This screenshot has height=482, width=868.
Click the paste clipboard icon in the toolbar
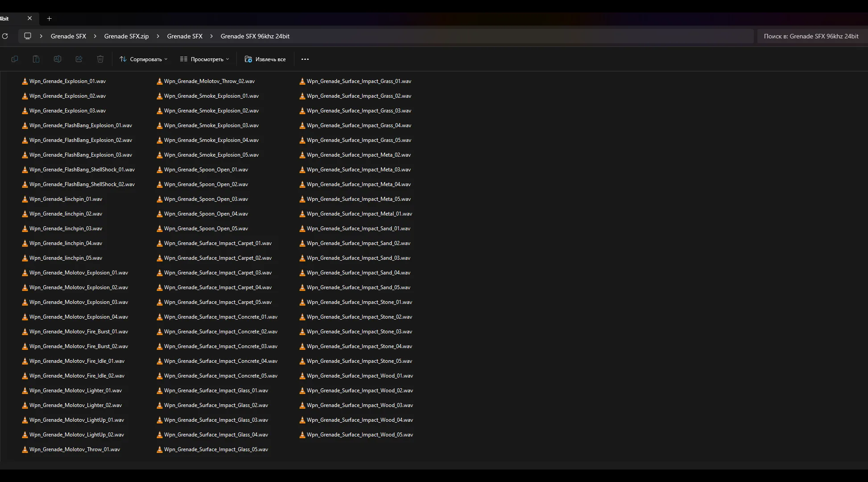click(x=36, y=59)
